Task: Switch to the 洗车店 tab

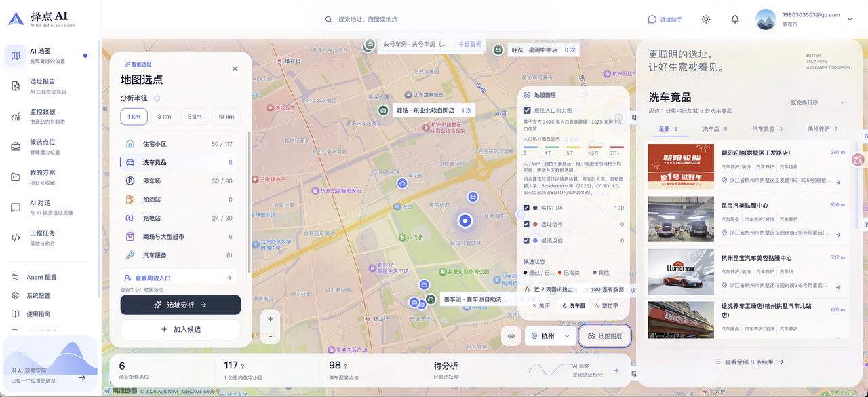Action: pos(715,129)
